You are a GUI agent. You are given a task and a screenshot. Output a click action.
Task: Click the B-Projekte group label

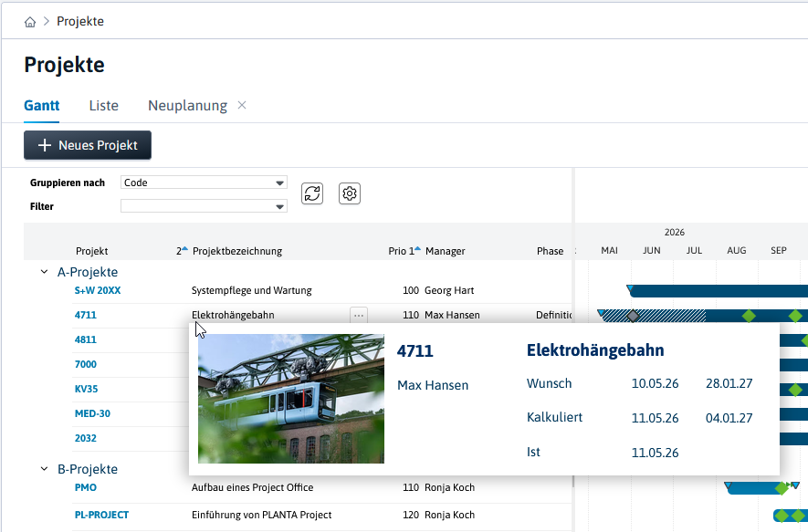88,469
